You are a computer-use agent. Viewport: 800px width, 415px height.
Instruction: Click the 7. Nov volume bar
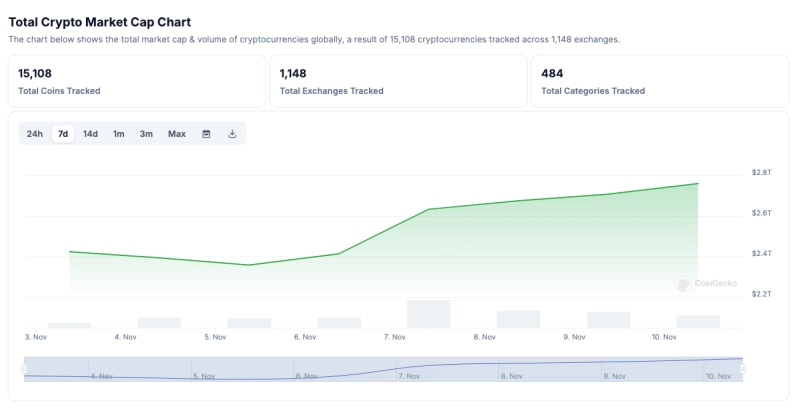pos(429,314)
